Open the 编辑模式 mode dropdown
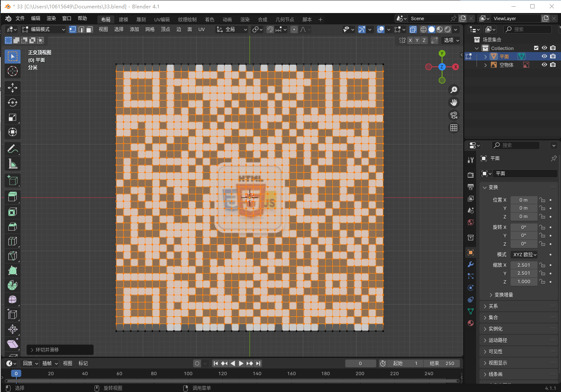The width and height of the screenshot is (561, 392). click(43, 29)
